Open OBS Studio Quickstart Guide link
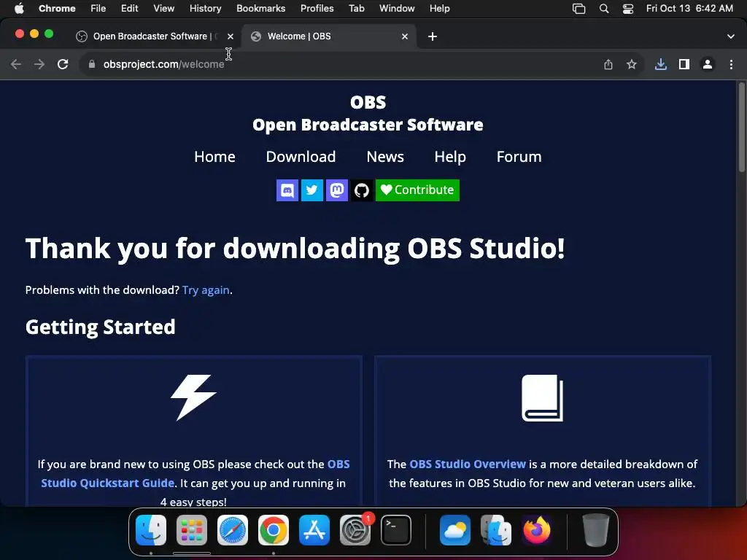 click(x=196, y=473)
